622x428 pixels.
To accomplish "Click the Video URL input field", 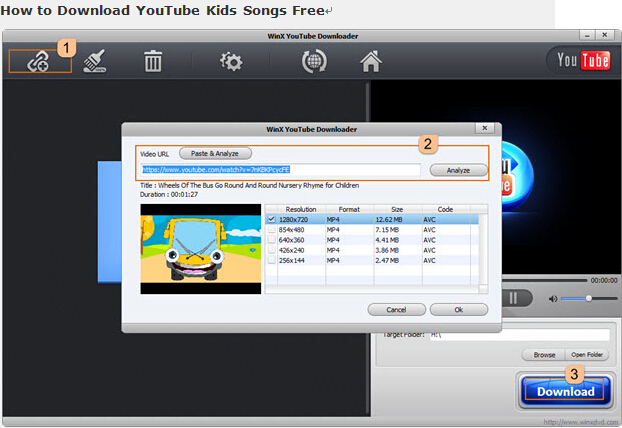I will [x=281, y=170].
